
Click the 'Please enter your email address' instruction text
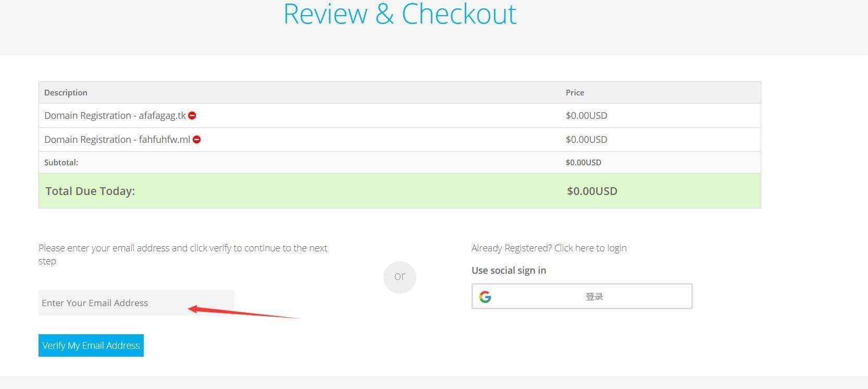point(182,248)
